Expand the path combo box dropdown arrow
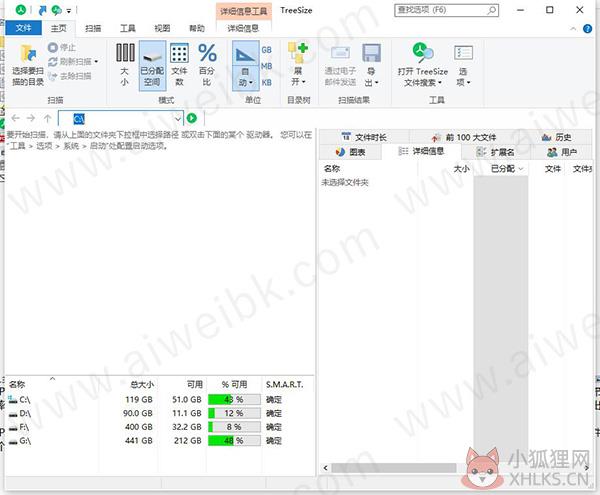The width and height of the screenshot is (600, 495). 178,119
